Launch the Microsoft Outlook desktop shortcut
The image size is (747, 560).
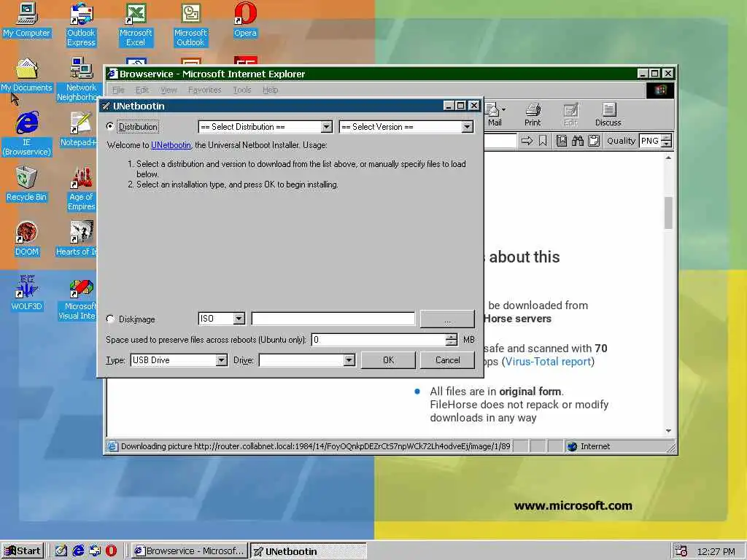tap(190, 24)
